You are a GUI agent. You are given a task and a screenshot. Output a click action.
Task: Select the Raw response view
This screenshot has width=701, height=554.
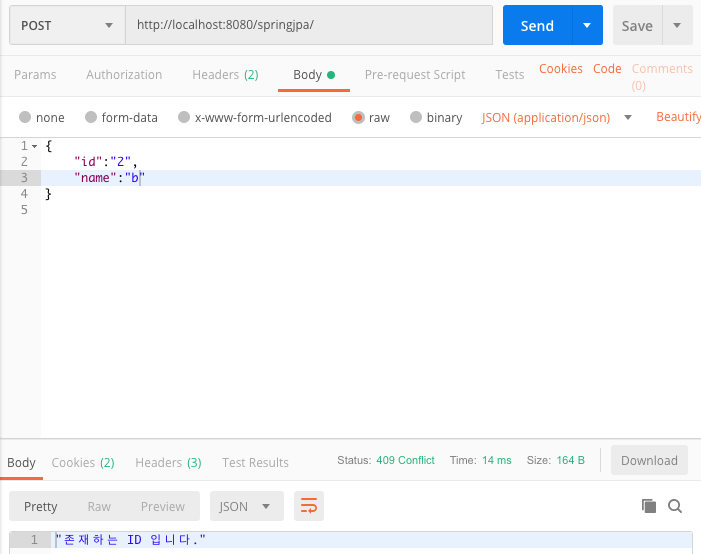tap(99, 506)
